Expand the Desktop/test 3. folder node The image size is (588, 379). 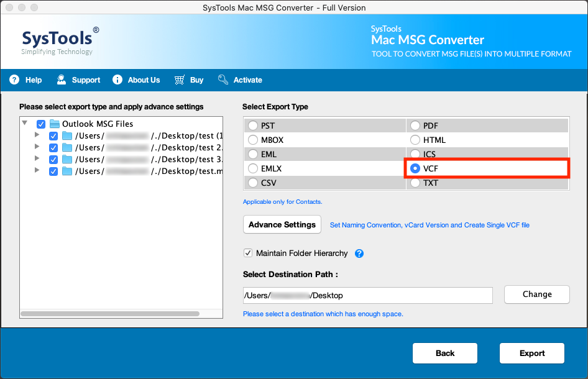(37, 158)
